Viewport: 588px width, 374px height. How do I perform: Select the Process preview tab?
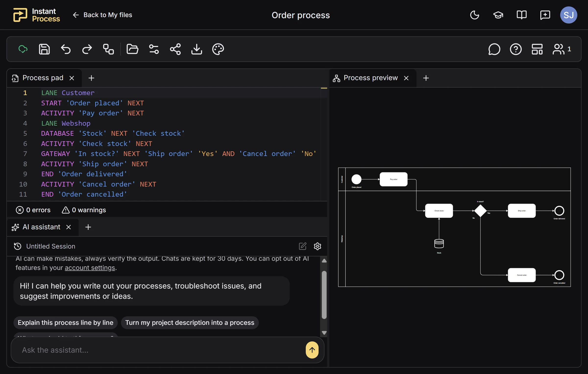point(370,78)
